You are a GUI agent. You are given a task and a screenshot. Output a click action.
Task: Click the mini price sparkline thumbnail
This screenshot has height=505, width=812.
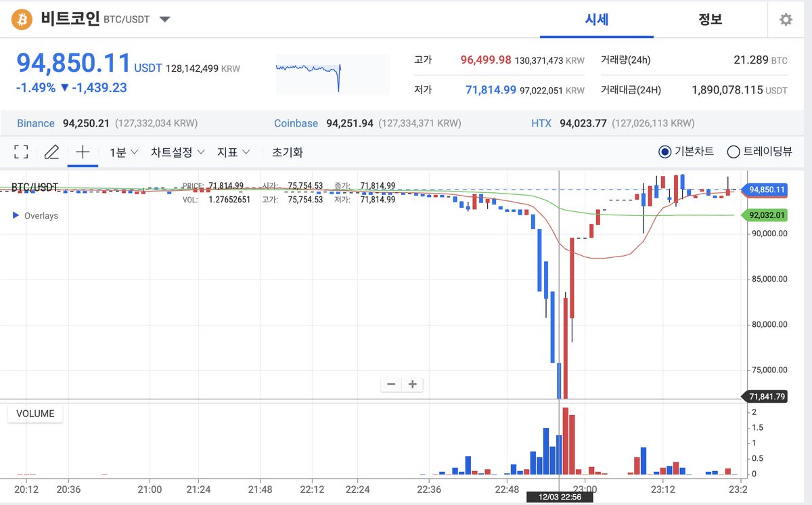(332, 74)
